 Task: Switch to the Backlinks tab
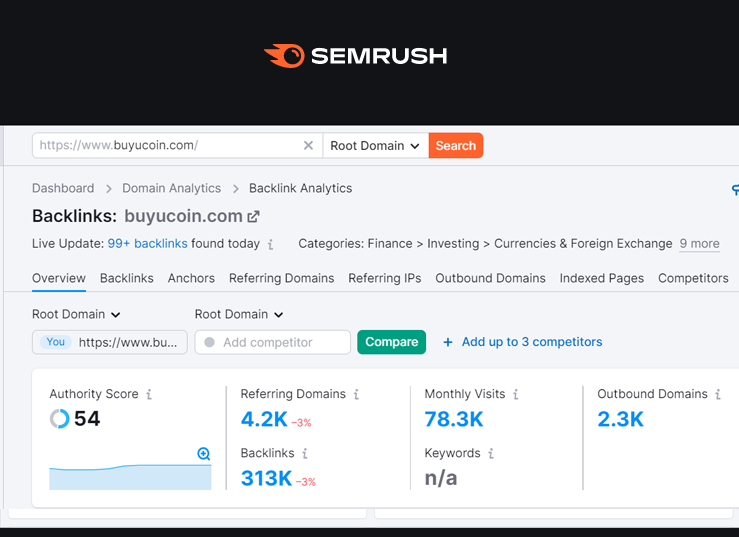pyautogui.click(x=127, y=278)
